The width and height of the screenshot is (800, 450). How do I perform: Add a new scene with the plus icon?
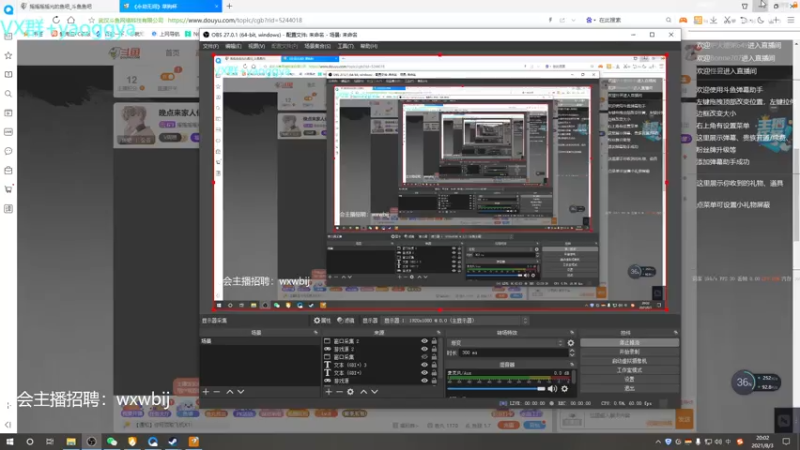[x=206, y=392]
